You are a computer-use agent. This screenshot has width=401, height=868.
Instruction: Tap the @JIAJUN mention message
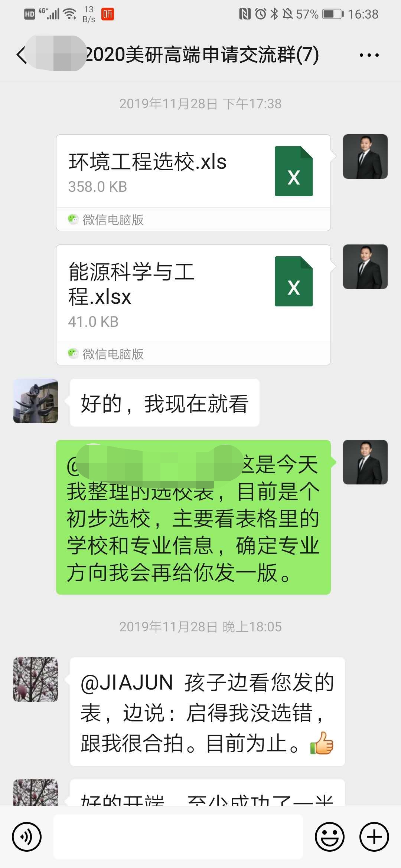208,711
